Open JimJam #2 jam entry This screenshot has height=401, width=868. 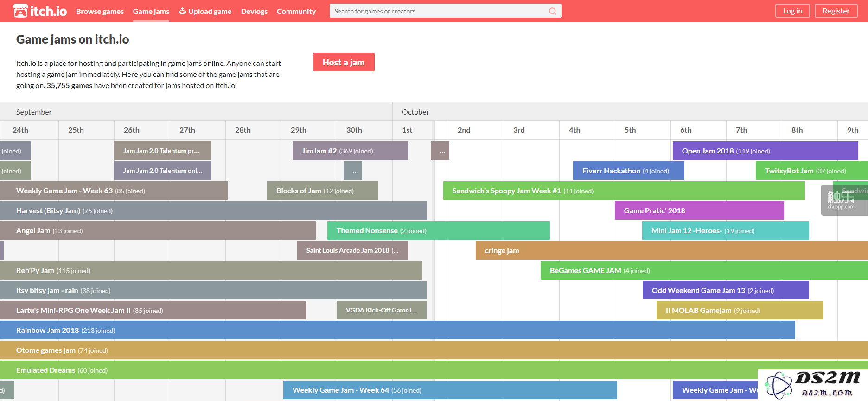pyautogui.click(x=351, y=151)
